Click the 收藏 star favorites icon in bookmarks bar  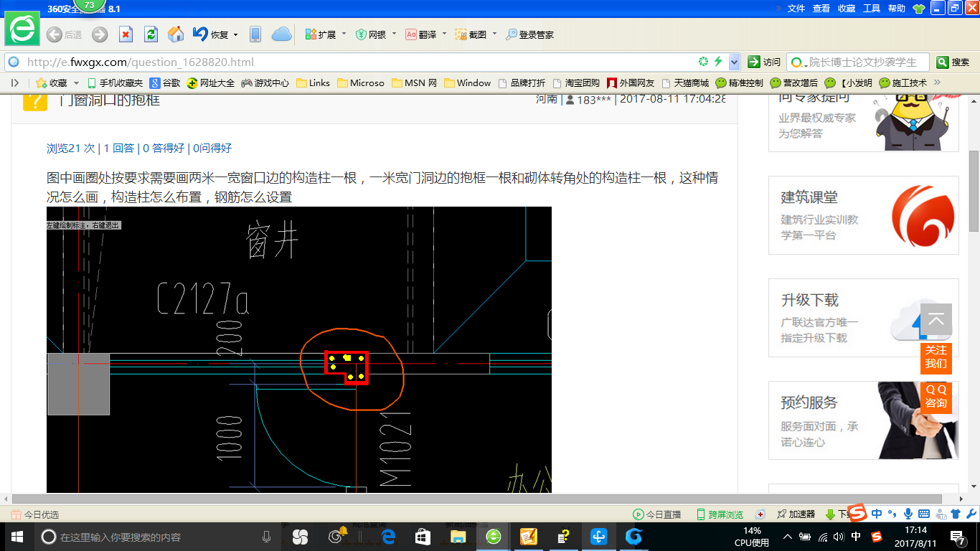pyautogui.click(x=42, y=83)
